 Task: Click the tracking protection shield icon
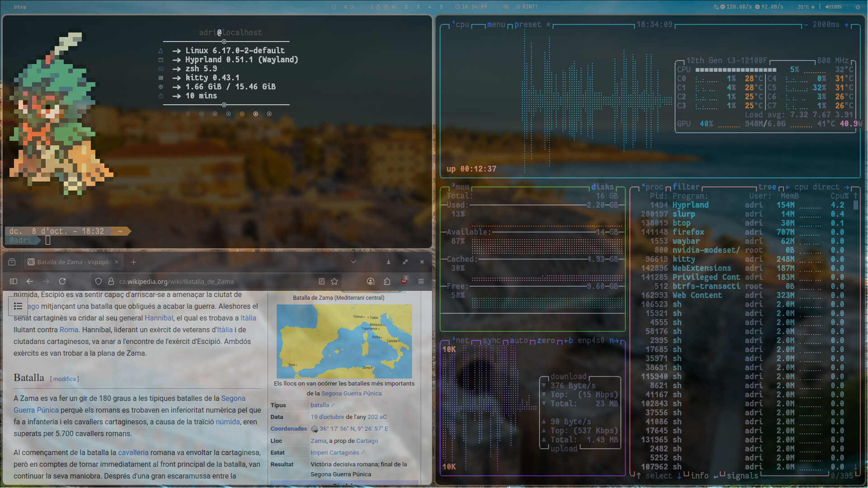[98, 282]
